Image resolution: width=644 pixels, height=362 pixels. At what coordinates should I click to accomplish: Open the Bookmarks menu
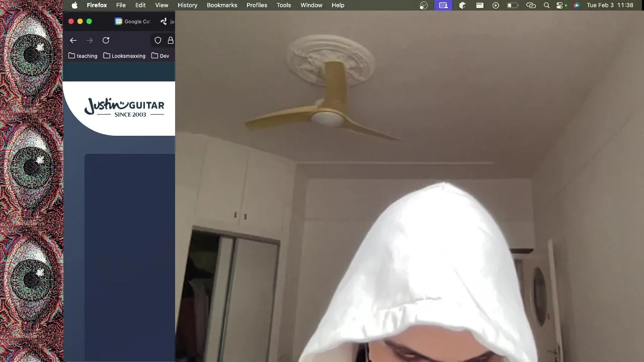(x=222, y=5)
